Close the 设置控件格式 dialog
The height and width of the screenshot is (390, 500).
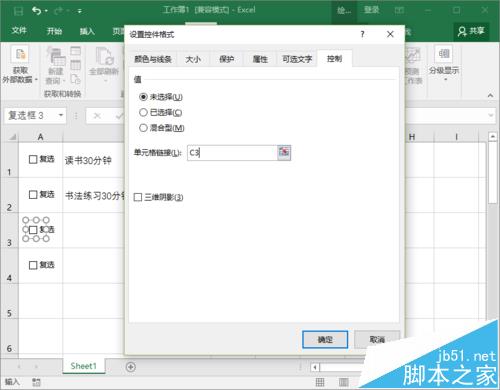[390, 34]
